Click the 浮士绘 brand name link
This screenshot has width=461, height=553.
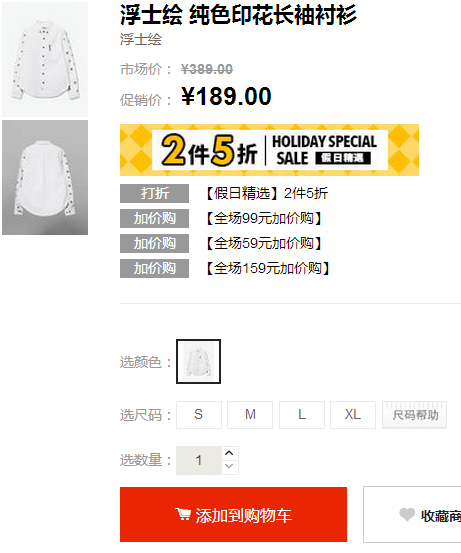point(141,40)
